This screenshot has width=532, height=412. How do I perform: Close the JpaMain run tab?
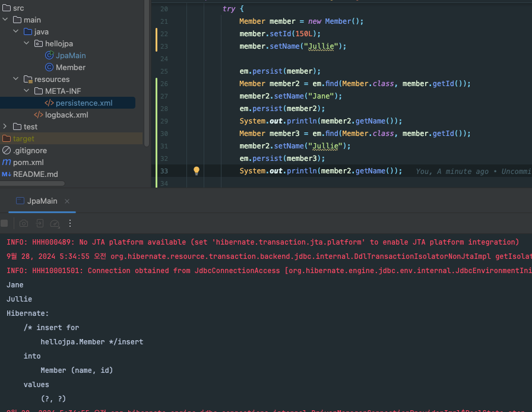67,201
